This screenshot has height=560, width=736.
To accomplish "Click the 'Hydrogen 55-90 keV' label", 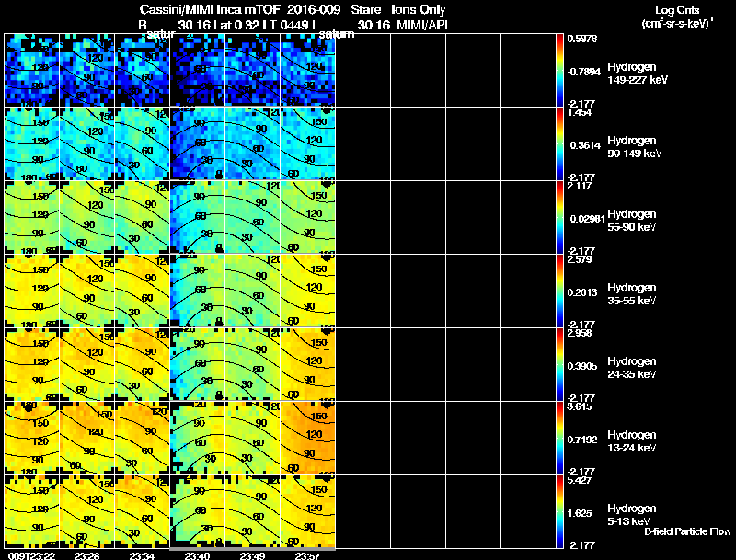I will pos(632,221).
